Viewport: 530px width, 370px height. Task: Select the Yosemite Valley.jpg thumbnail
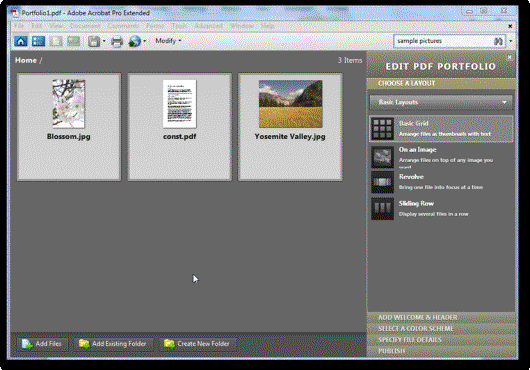click(x=290, y=104)
